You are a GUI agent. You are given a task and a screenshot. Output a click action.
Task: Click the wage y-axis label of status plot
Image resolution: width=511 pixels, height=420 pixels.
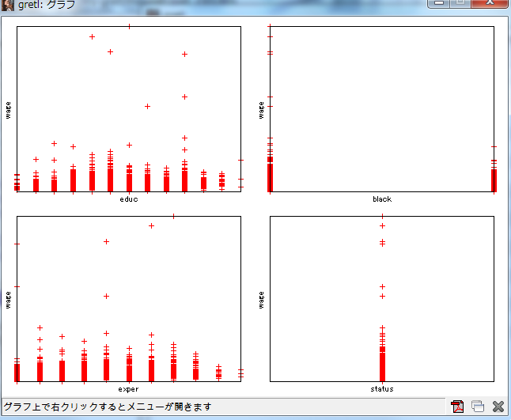(262, 299)
